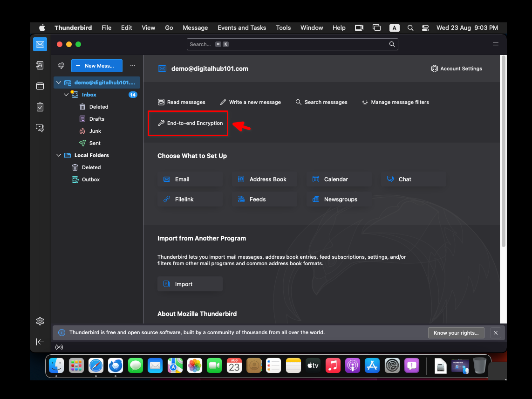This screenshot has width=532, height=399.
Task: Set up Feeds
Action: click(x=265, y=199)
